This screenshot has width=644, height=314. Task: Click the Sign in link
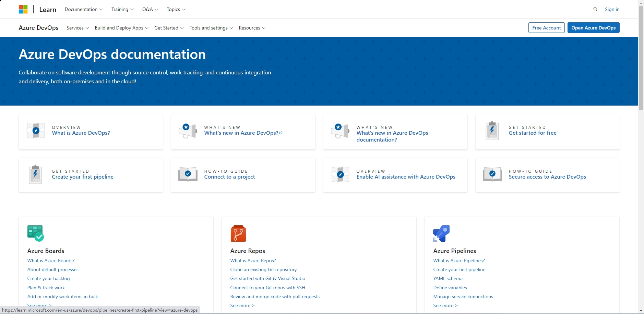click(x=612, y=9)
